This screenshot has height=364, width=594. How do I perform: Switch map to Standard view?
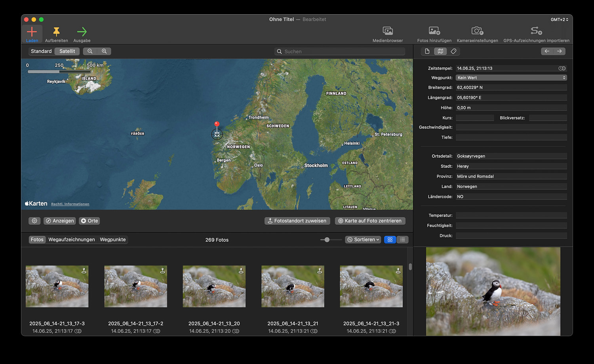[x=41, y=51]
